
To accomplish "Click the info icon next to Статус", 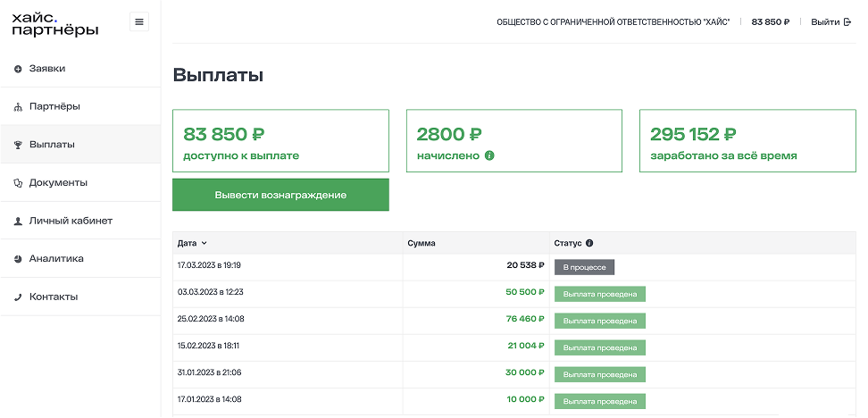I will [x=589, y=243].
